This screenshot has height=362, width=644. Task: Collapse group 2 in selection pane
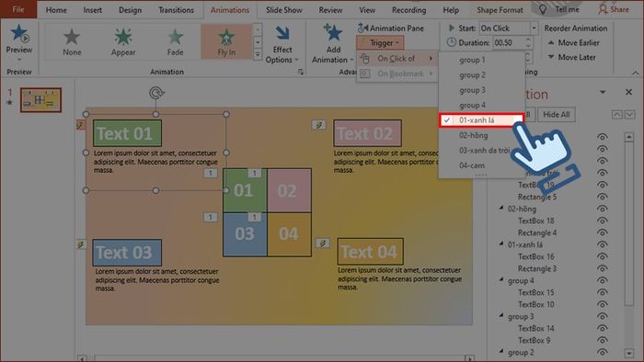coord(501,351)
